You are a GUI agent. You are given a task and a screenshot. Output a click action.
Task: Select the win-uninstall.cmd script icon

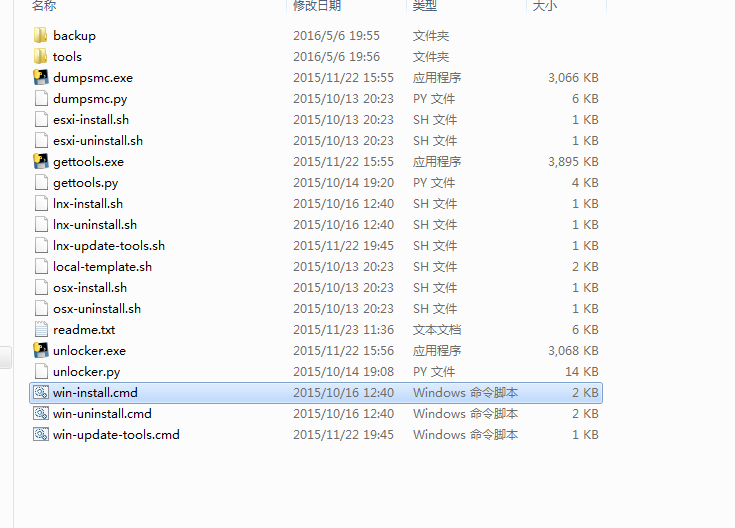coord(41,414)
